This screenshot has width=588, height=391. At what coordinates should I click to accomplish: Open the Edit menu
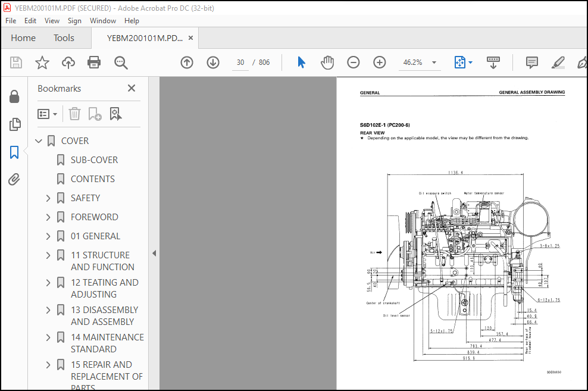point(30,21)
